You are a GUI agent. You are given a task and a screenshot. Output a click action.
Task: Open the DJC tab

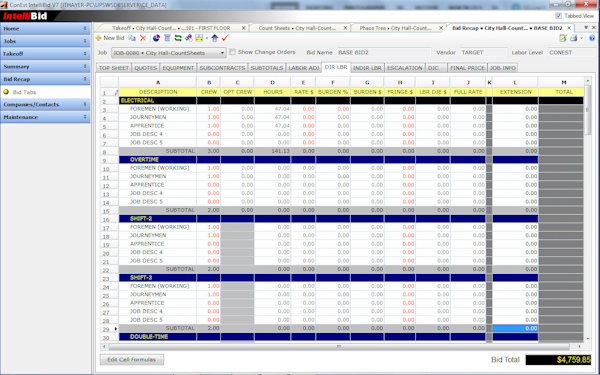tap(436, 68)
